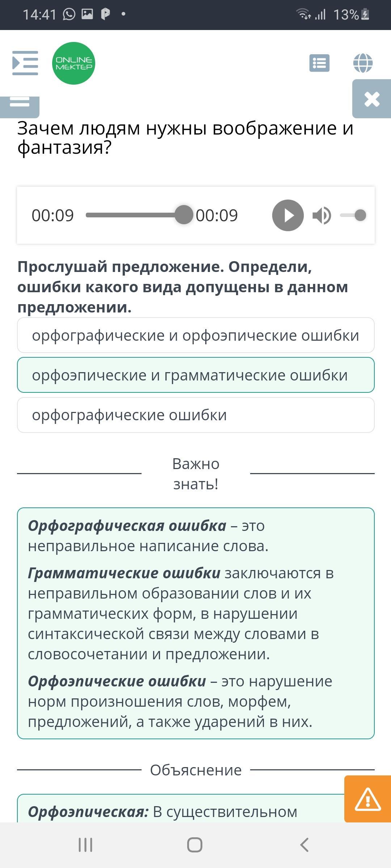Open Android recent apps button

point(85,845)
